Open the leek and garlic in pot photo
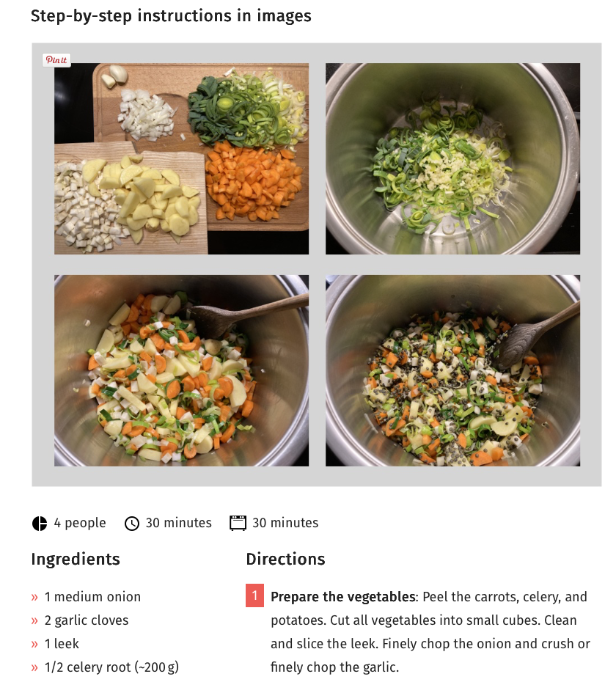Screen dimensions: 616x682 453,158
